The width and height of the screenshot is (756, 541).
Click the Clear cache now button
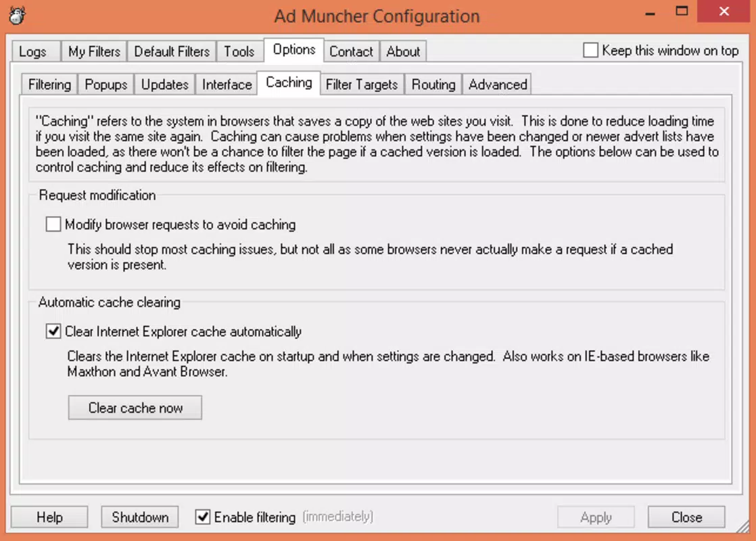135,408
